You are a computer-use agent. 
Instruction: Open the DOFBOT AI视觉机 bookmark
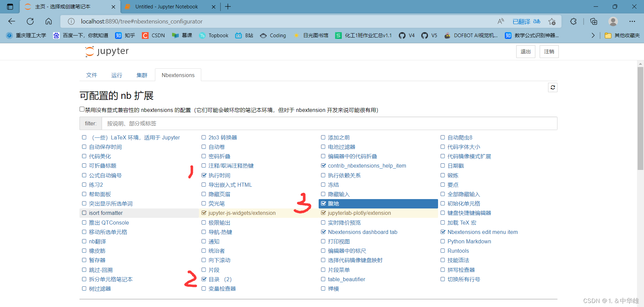tap(471, 36)
